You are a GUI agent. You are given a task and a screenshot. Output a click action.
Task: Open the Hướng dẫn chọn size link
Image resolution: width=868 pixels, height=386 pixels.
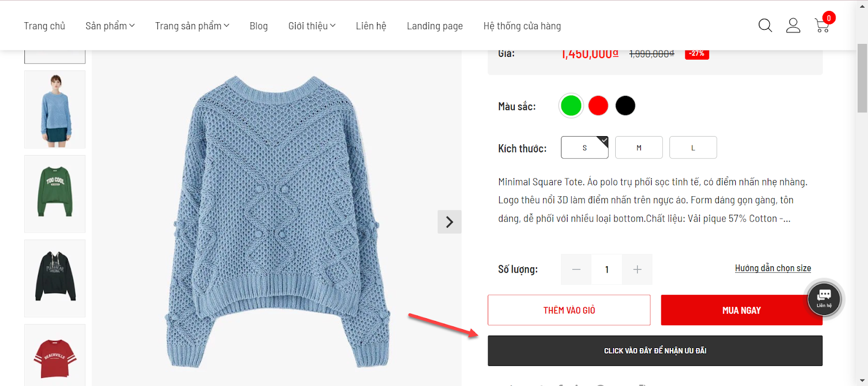point(773,268)
